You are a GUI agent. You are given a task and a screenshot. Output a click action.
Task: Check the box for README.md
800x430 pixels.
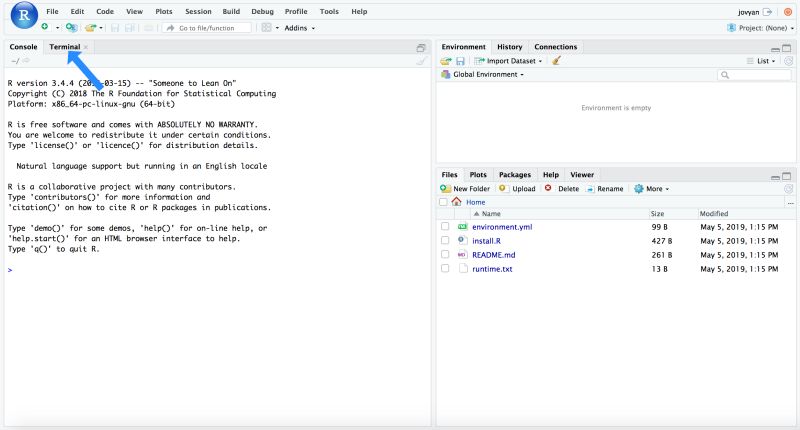click(x=445, y=255)
